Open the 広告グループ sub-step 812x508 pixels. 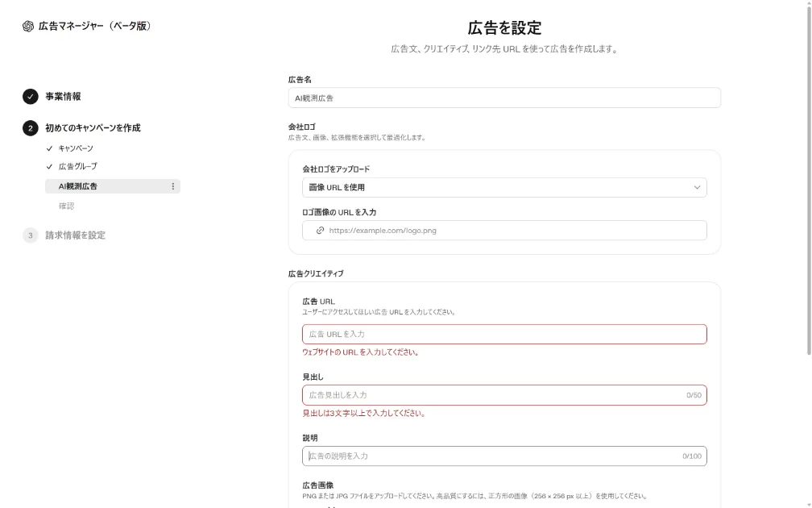[x=77, y=166]
